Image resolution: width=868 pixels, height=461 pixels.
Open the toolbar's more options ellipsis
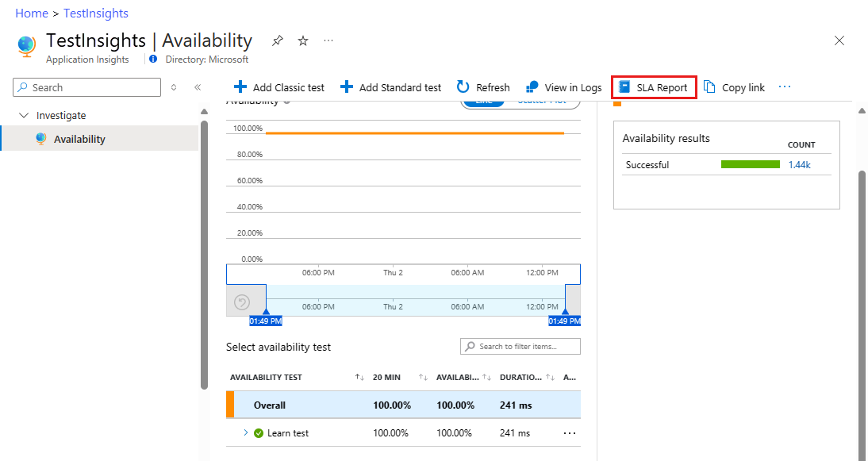785,87
